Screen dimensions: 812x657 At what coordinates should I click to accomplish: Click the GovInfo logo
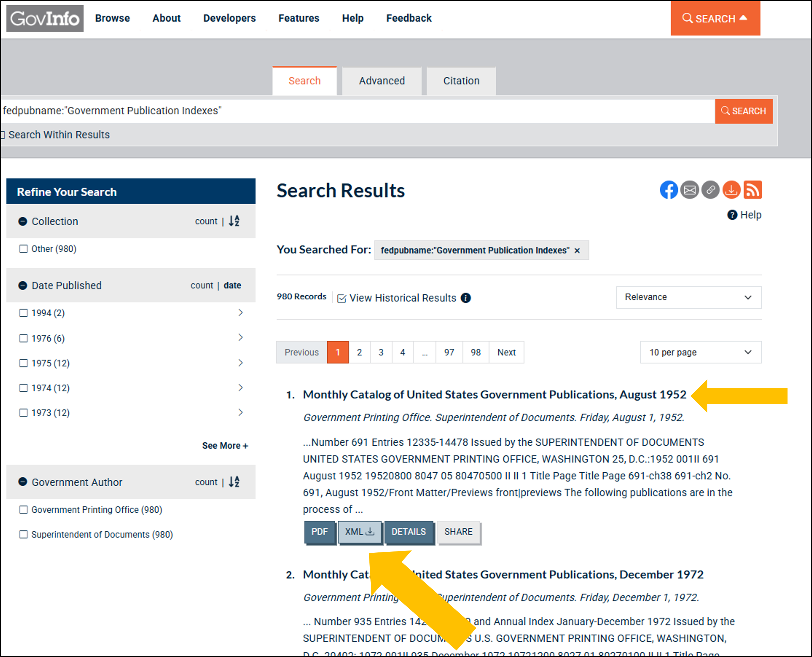click(44, 18)
